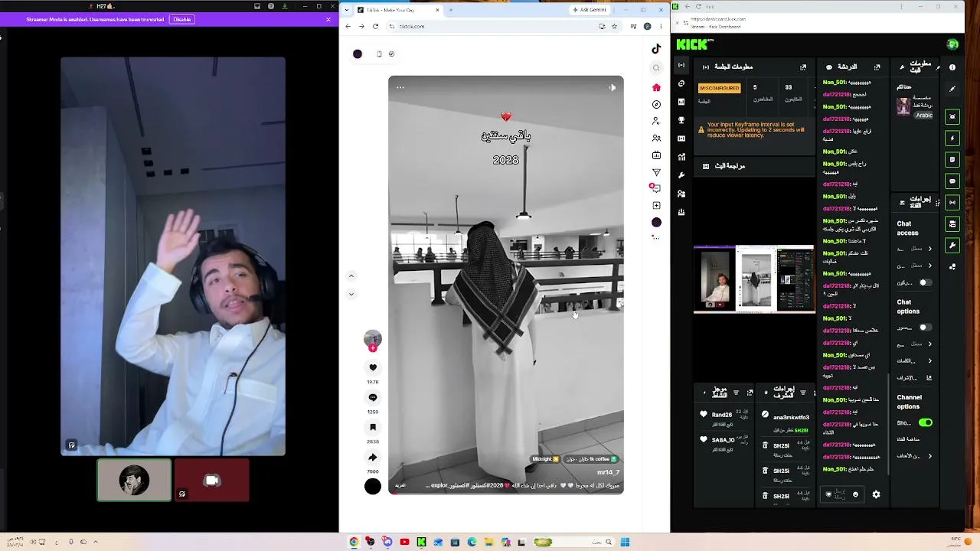Open the TikTok LIVE icon

click(656, 155)
